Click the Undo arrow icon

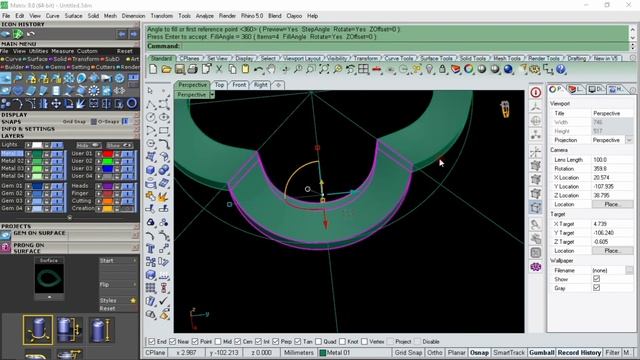coord(258,69)
